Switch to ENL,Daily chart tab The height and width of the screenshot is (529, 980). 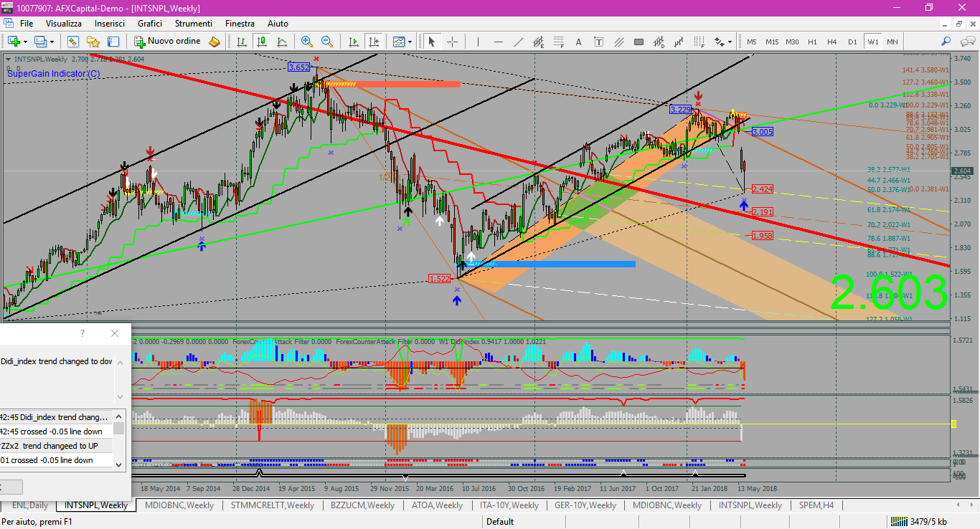tap(29, 505)
